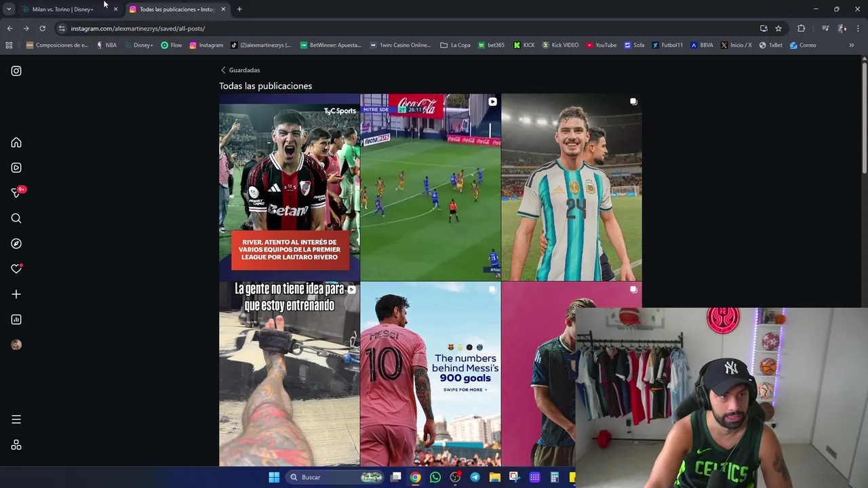Expand hidden bookmarks overflow chevron
The height and width of the screenshot is (488, 868).
852,45
